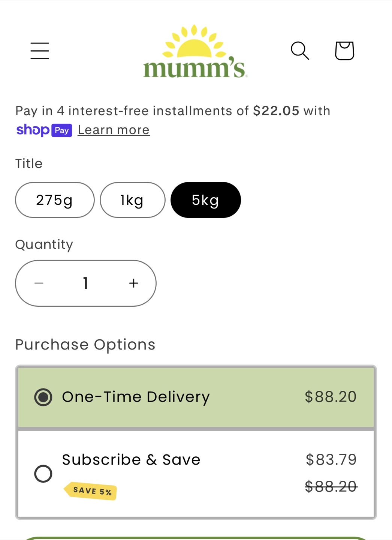Open the search magnifier icon
Image resolution: width=392 pixels, height=540 pixels.
click(x=300, y=51)
